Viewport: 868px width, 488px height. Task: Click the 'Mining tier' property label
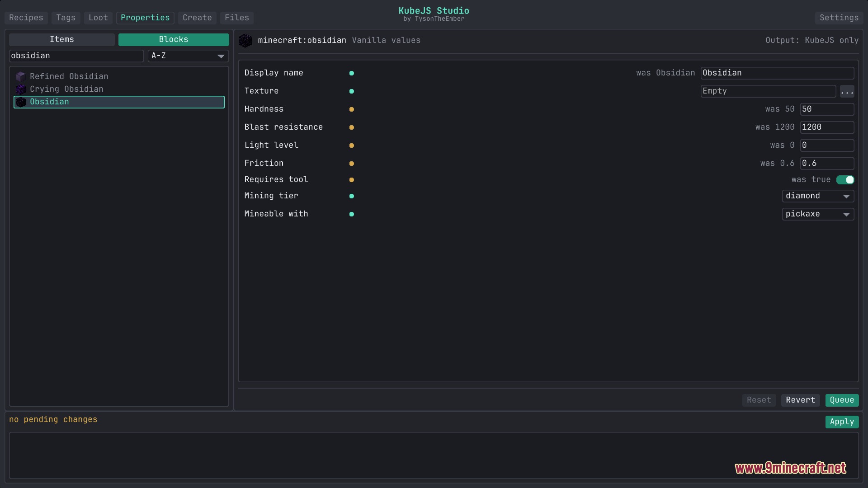tap(271, 196)
